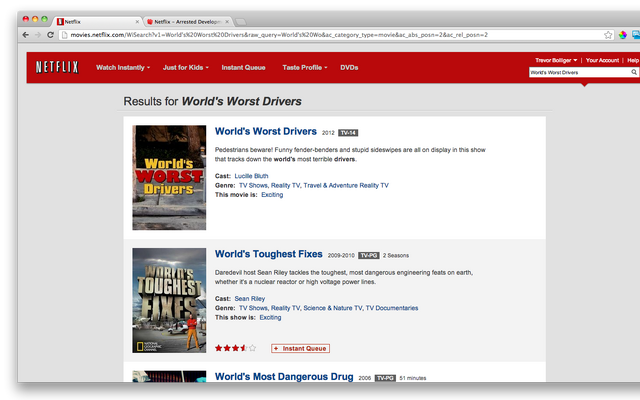This screenshot has width=640, height=400.
Task: Select the first Netflix tab
Action: 97,22
